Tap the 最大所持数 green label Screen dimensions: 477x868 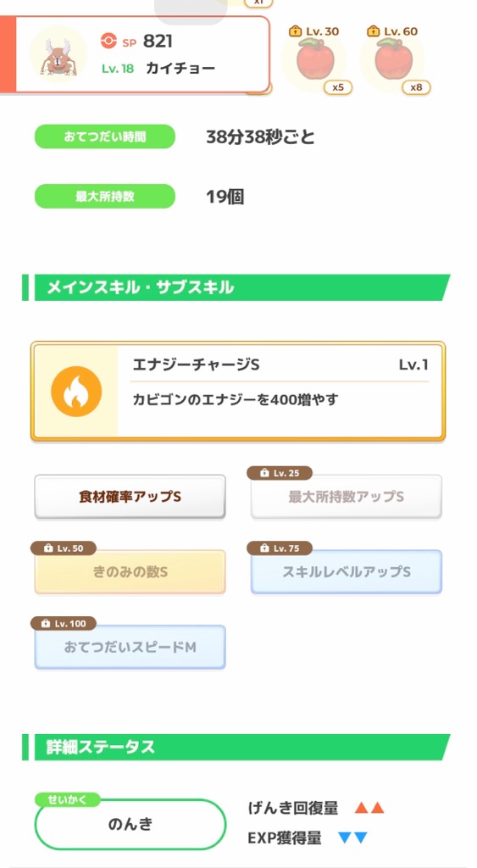105,197
